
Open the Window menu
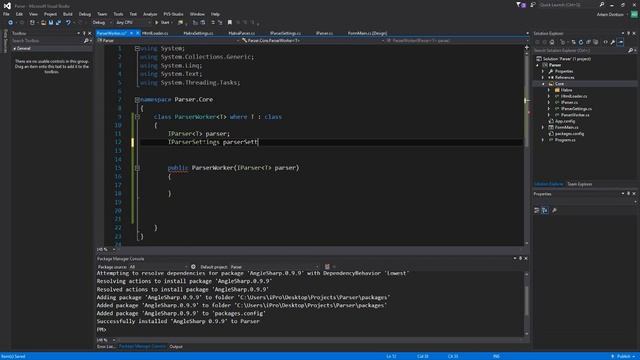(197, 14)
